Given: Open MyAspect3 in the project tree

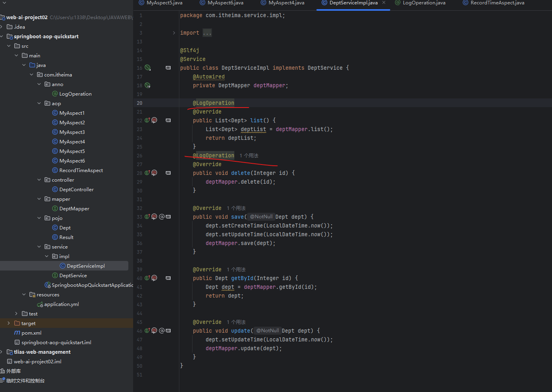Looking at the screenshot, I should 69,132.
